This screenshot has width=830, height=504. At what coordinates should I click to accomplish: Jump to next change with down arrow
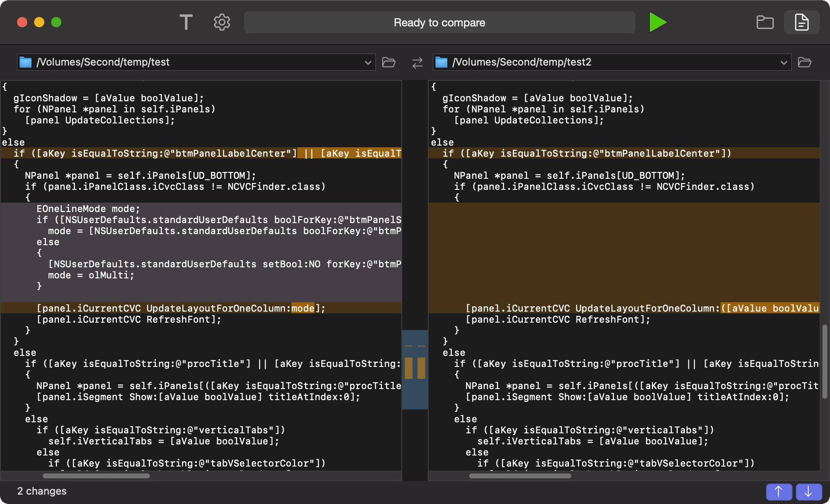(808, 492)
